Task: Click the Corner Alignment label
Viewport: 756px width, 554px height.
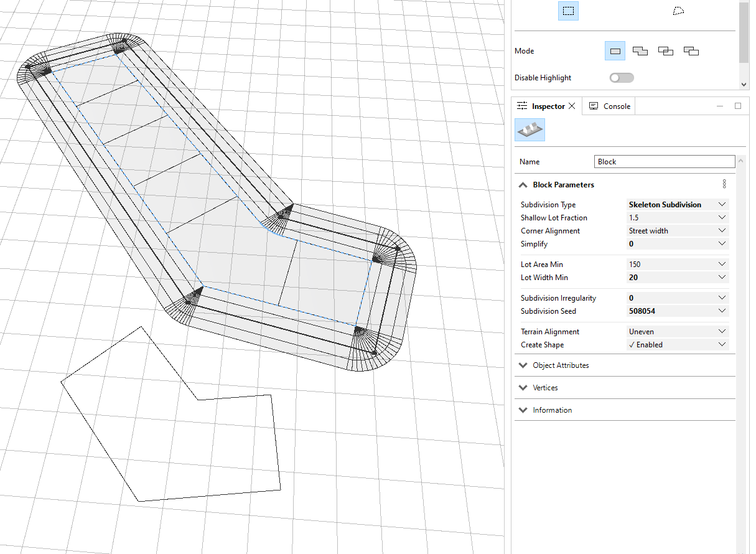Action: point(550,231)
